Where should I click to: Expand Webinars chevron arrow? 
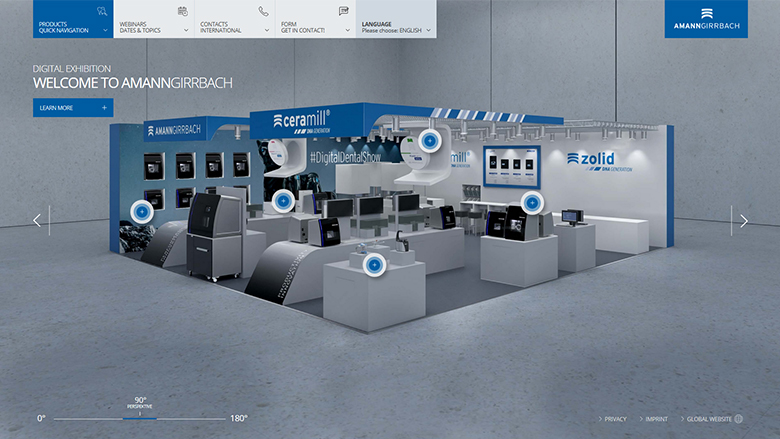pyautogui.click(x=186, y=30)
